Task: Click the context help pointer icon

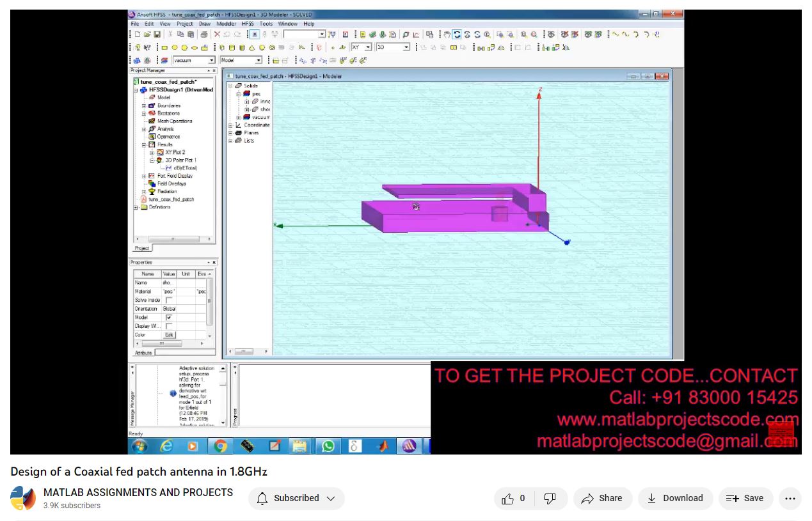Action: click(x=147, y=47)
